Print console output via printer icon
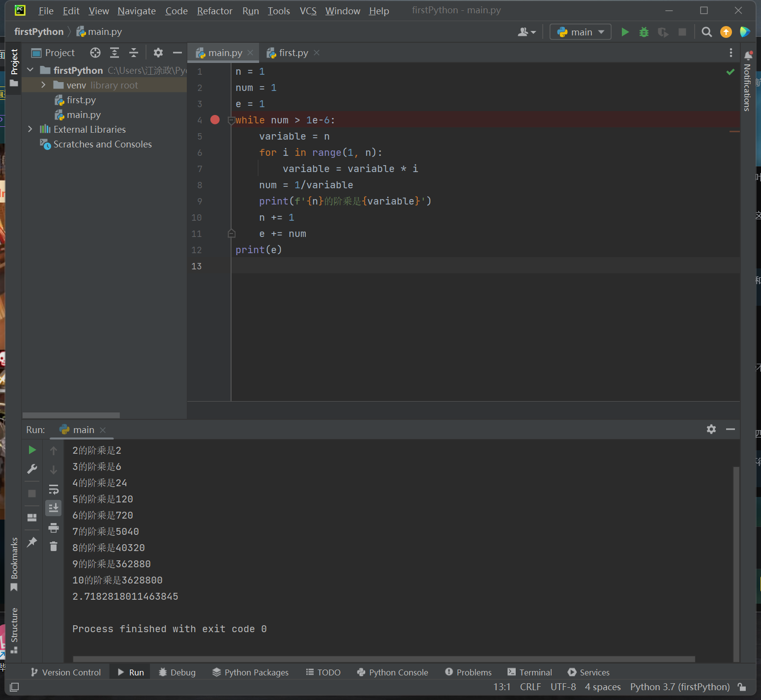The height and width of the screenshot is (700, 761). (54, 527)
